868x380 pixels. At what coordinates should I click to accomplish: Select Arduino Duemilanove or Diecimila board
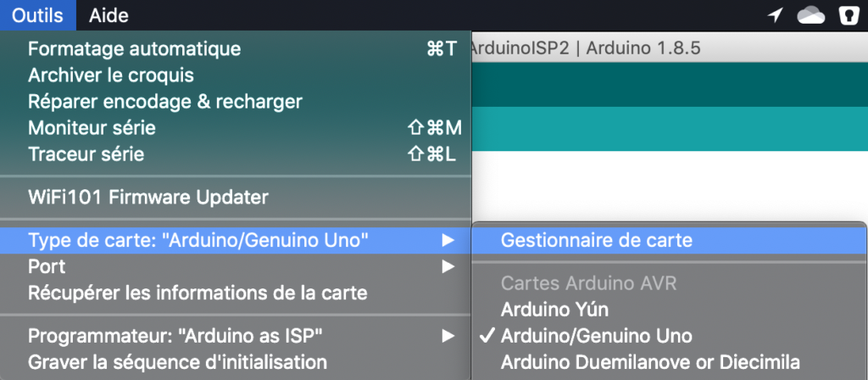650,361
